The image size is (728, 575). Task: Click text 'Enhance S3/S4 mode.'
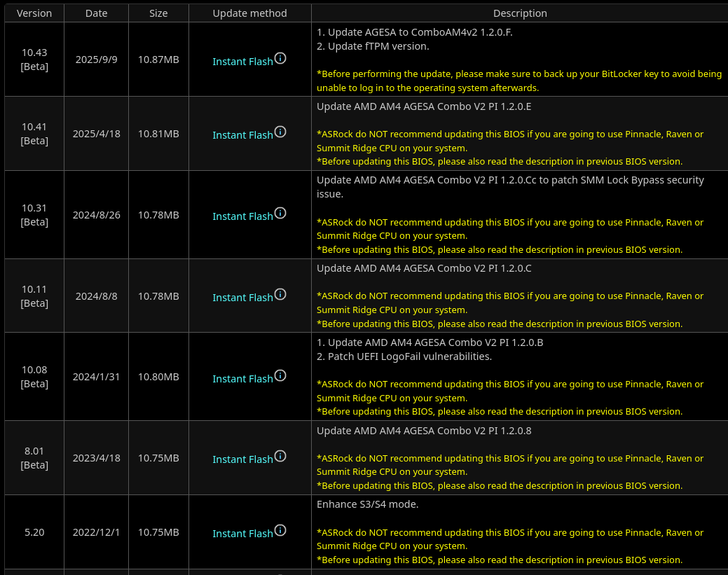coord(367,504)
